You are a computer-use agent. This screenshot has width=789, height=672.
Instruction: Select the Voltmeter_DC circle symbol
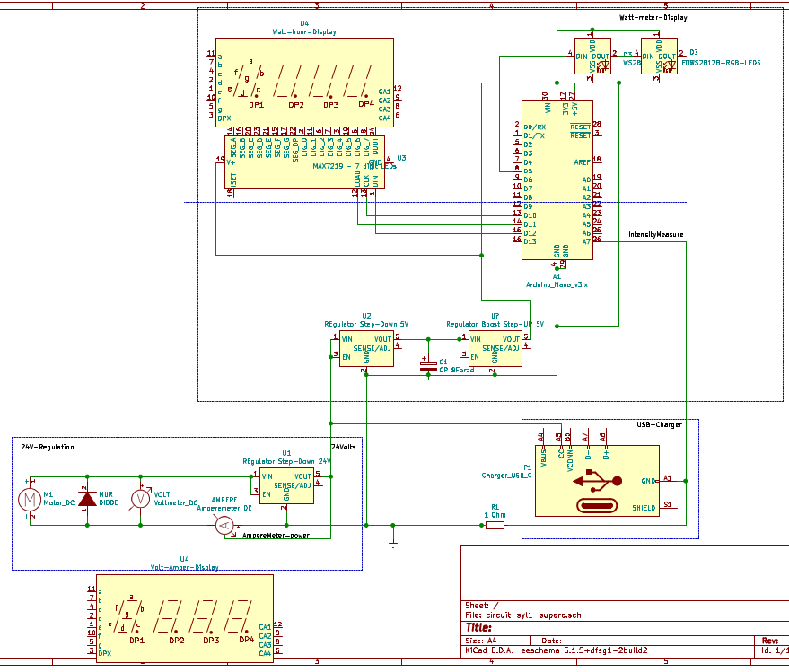click(x=140, y=499)
